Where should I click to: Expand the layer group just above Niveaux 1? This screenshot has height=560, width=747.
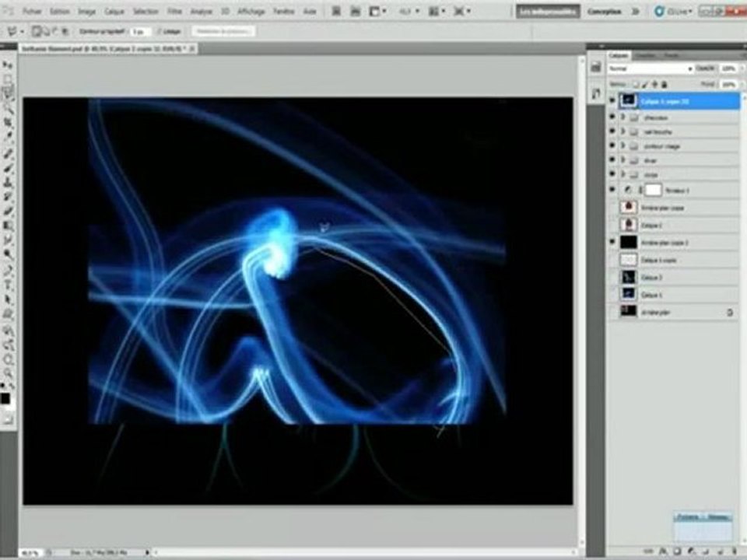(x=622, y=174)
